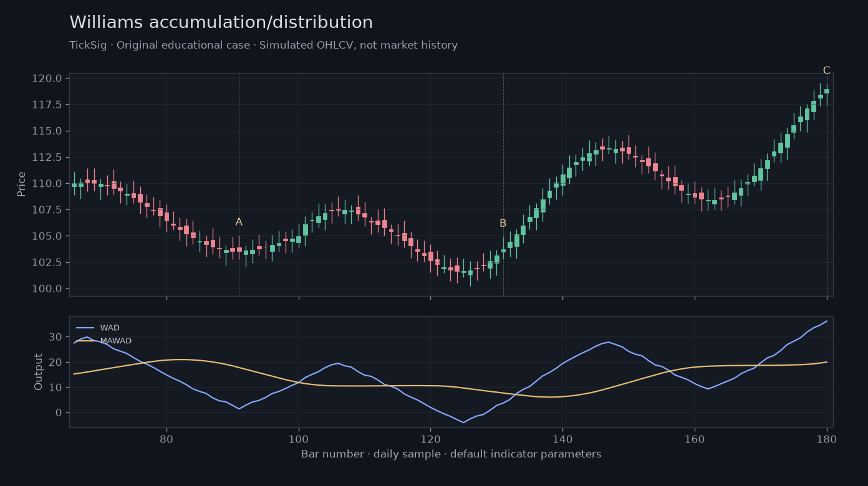Viewport: 868px width, 486px height.
Task: Click the 115.0 price tick label
Action: point(47,131)
